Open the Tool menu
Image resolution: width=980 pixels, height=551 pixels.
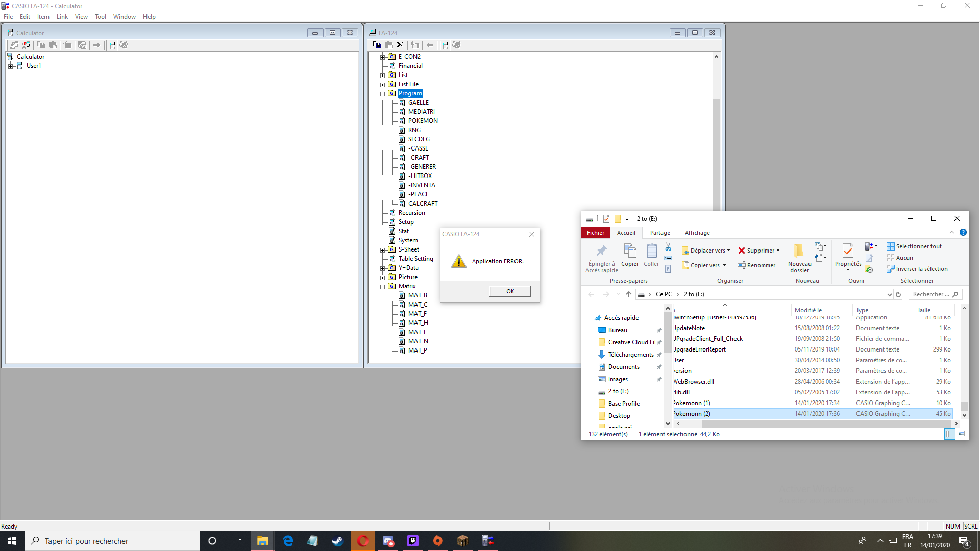click(x=101, y=17)
